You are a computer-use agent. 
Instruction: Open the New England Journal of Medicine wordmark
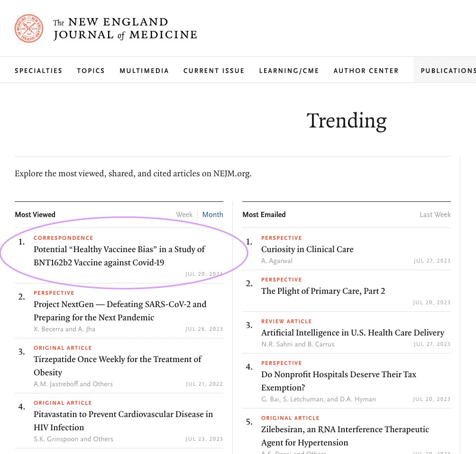point(125,29)
